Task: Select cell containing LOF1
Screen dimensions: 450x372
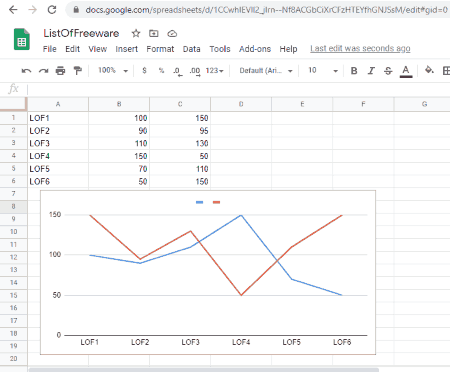Action: pos(58,118)
